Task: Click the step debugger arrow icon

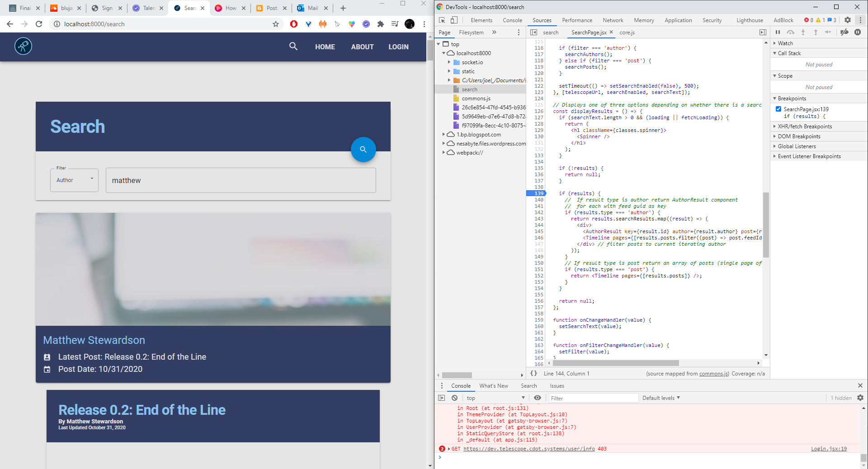Action: 828,32
